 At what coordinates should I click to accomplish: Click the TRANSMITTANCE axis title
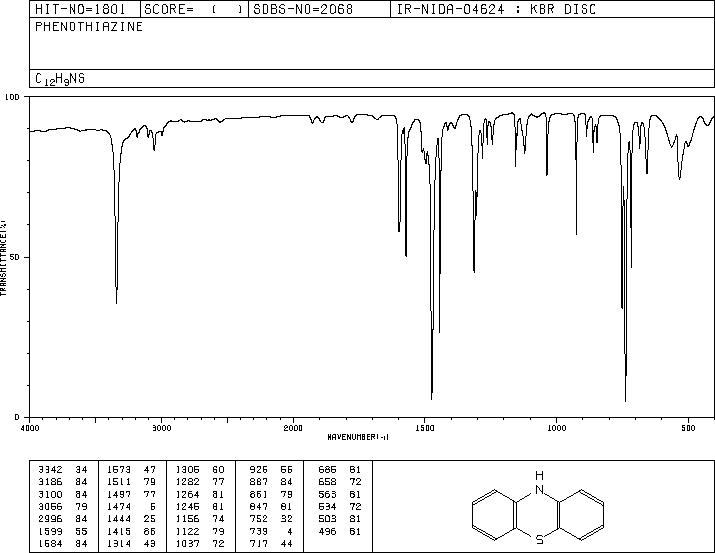point(3,258)
